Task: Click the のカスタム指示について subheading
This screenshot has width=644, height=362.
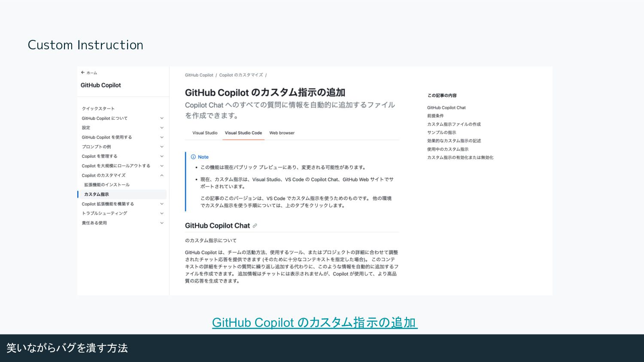Action: (x=211, y=241)
